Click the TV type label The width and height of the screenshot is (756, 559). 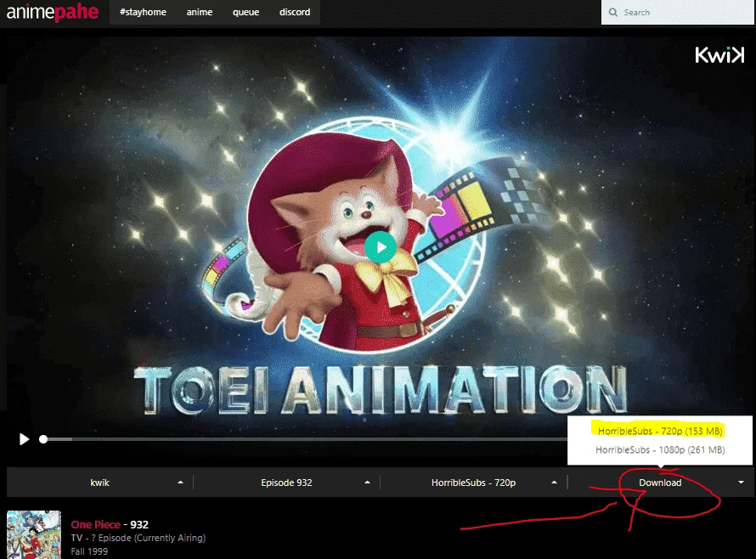pyautogui.click(x=76, y=537)
